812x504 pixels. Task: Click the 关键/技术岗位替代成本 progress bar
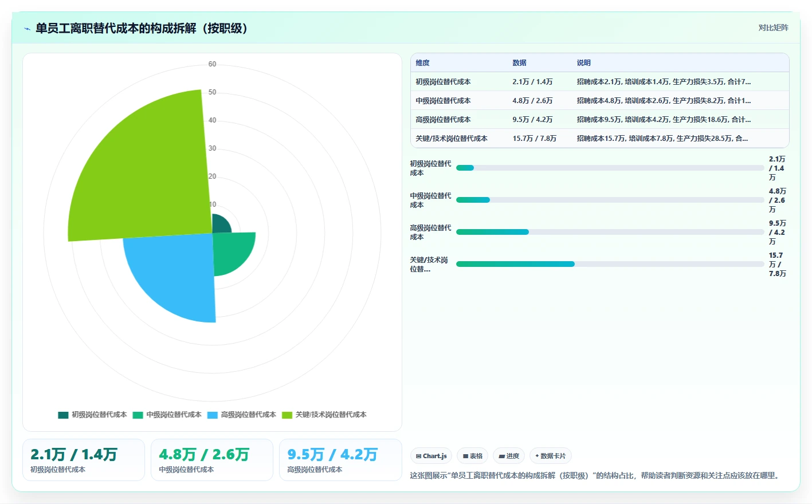pos(610,264)
